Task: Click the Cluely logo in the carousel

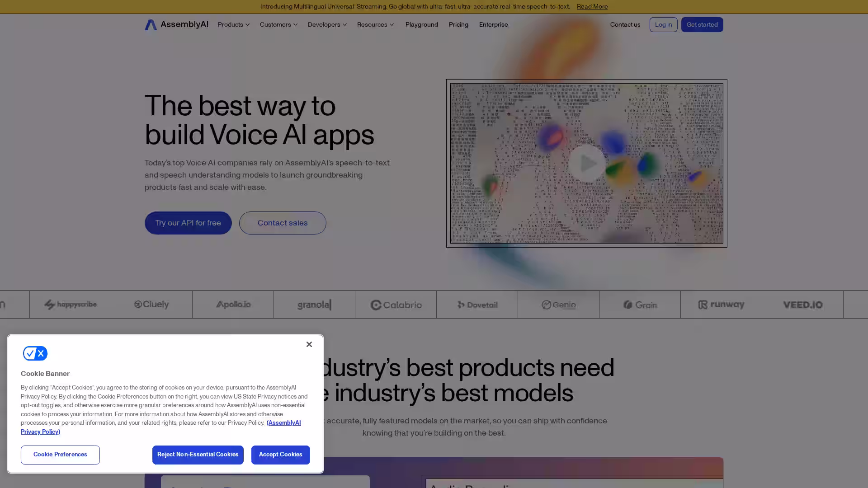Action: (x=151, y=305)
